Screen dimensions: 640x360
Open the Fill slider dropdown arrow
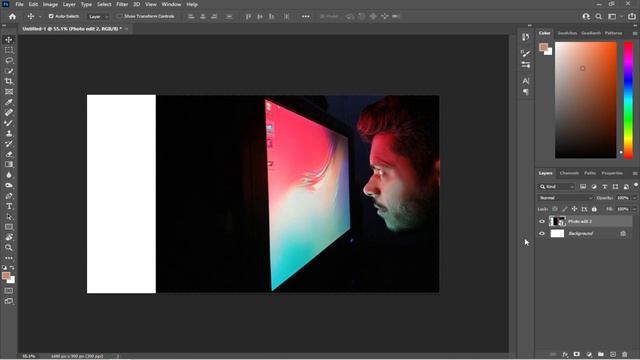pyautogui.click(x=634, y=209)
